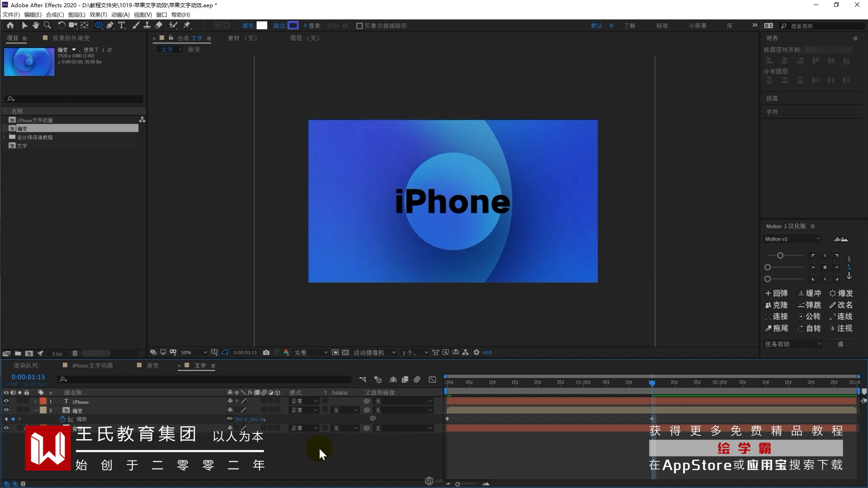Screen dimensions: 868x488
Task: Open the 50% magnification dropdown
Action: tap(193, 352)
